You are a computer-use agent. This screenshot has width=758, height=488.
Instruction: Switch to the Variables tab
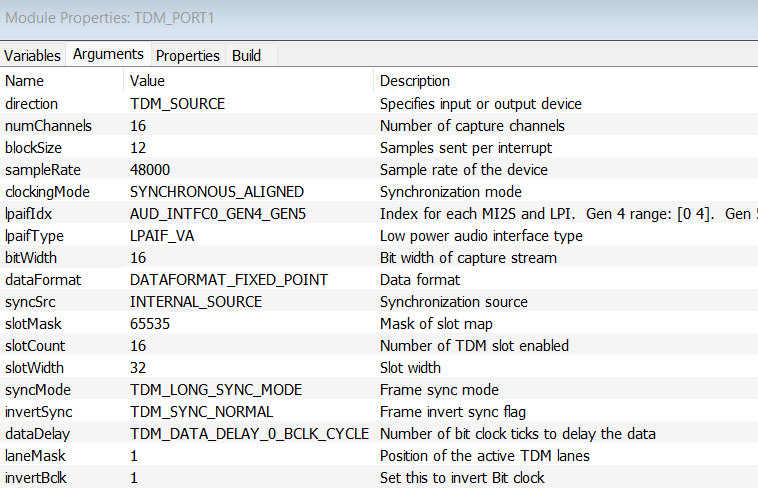33,56
